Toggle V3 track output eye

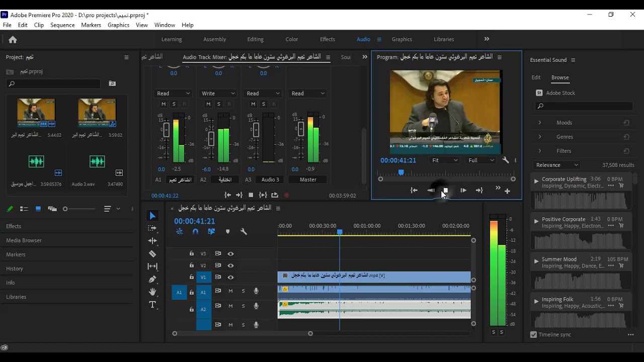230,253
